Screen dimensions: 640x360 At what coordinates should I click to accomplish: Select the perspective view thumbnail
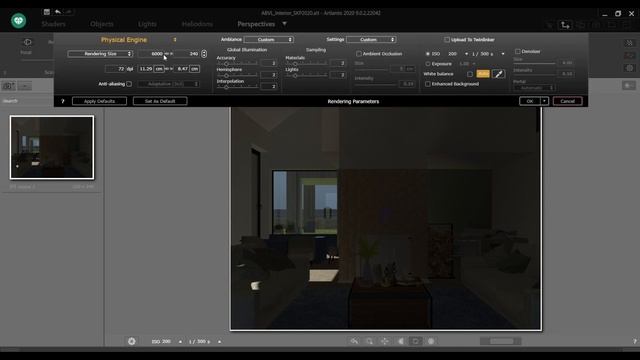(x=52, y=147)
